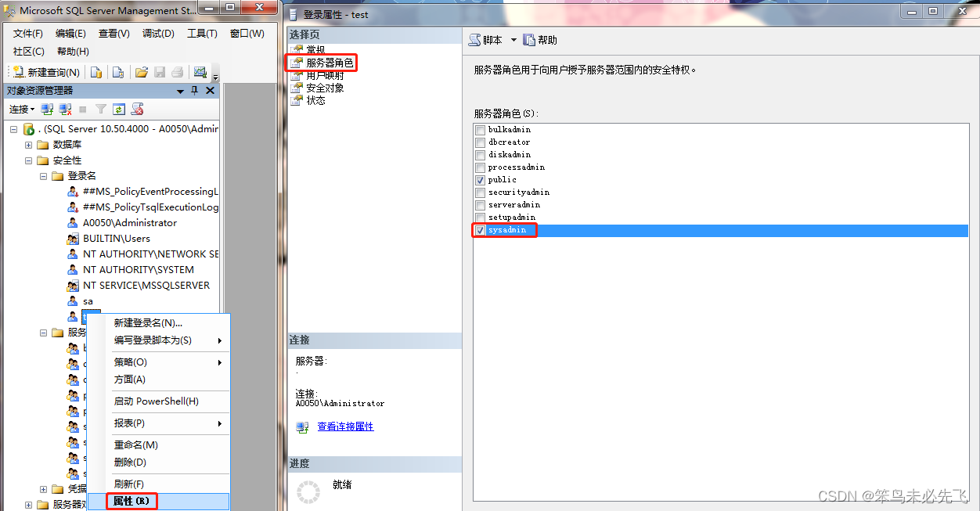This screenshot has width=980, height=511.
Task: Open the 工具(T) menu
Action: 202,34
